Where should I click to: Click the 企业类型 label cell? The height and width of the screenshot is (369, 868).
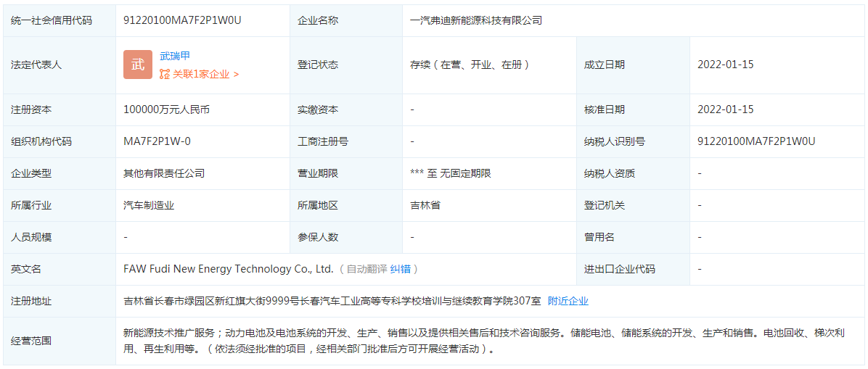click(x=60, y=174)
